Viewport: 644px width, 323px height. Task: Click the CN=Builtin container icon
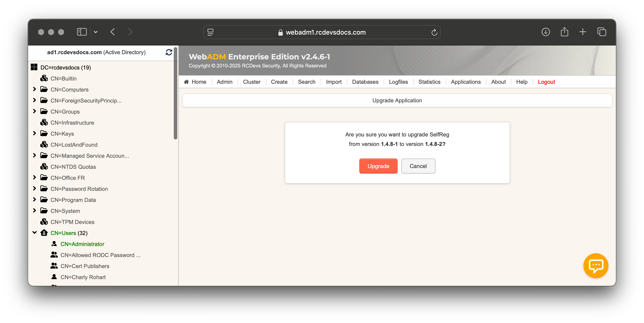coord(44,78)
